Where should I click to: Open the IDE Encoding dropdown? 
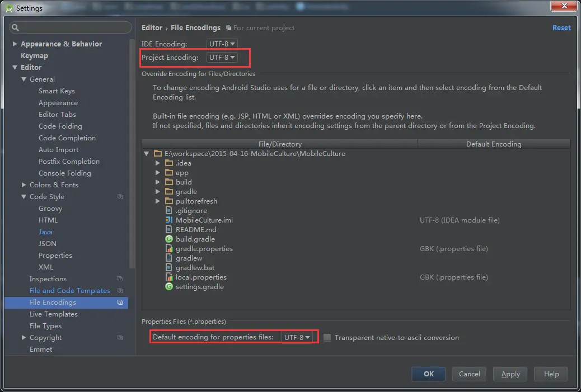point(222,44)
